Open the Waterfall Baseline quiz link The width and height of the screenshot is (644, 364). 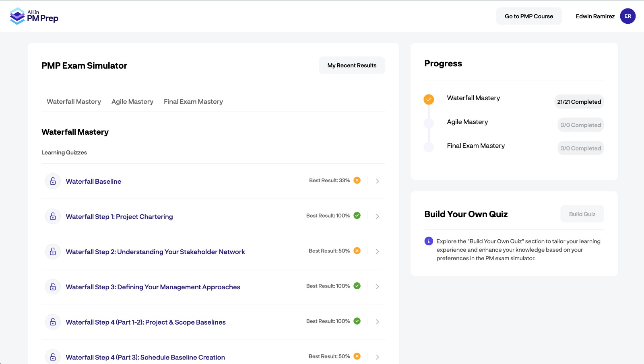pyautogui.click(x=93, y=181)
